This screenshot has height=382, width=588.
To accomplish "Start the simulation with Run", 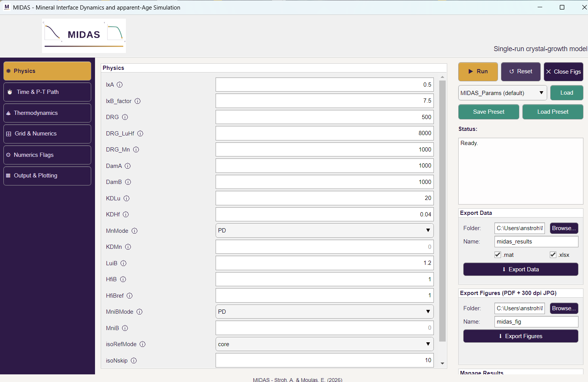I will 478,72.
